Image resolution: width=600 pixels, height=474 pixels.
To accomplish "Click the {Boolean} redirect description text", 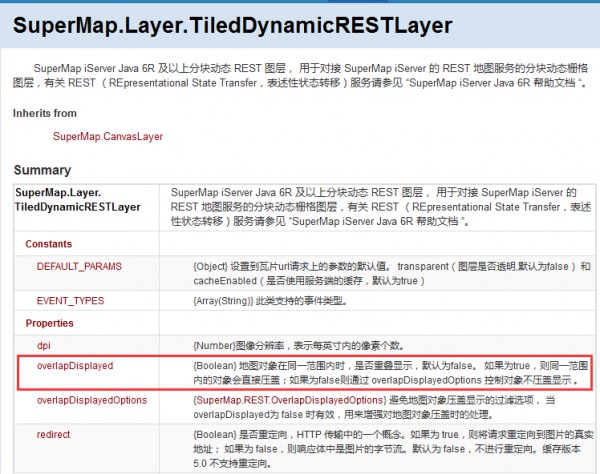I will pyautogui.click(x=393, y=449).
